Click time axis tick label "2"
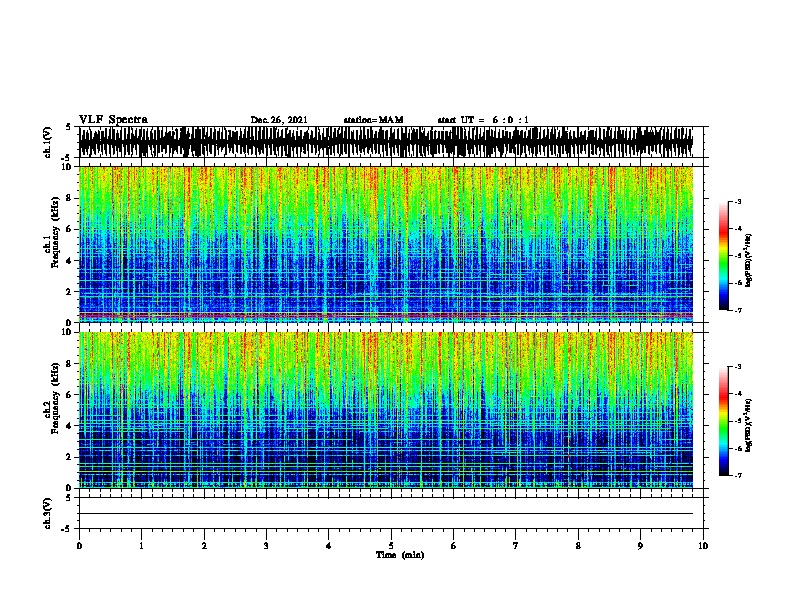792x612 pixels. [x=204, y=546]
